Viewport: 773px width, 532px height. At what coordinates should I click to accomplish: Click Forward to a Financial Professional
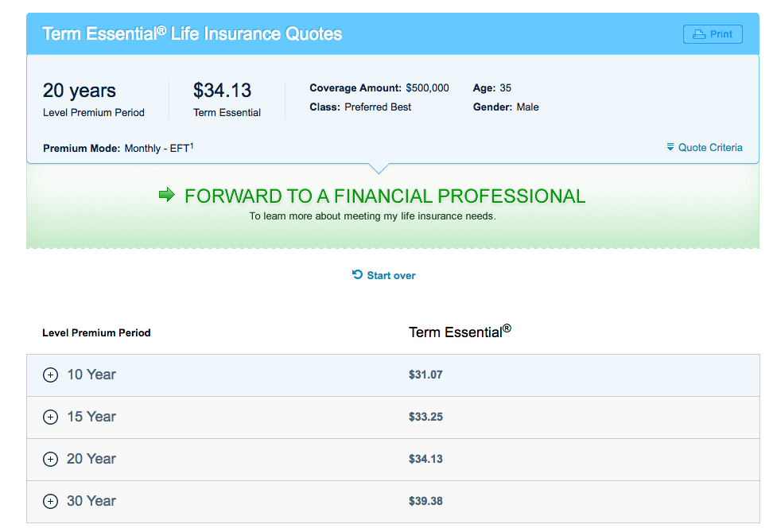[385, 196]
